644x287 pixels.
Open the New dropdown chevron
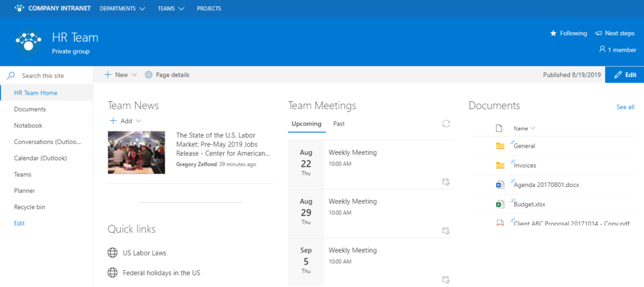[x=134, y=75]
